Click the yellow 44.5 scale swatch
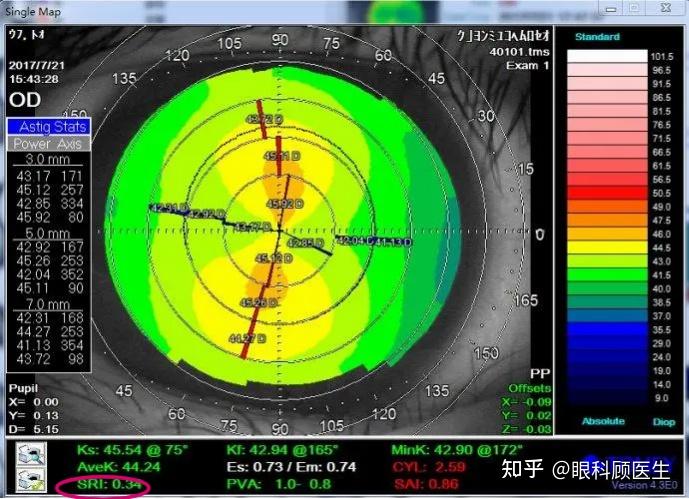 [607, 247]
